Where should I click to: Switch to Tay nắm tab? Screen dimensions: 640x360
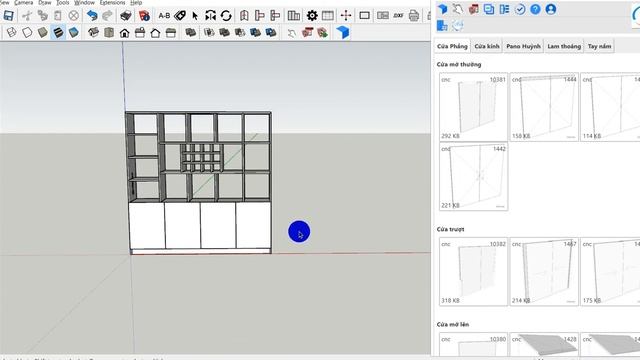pyautogui.click(x=600, y=46)
